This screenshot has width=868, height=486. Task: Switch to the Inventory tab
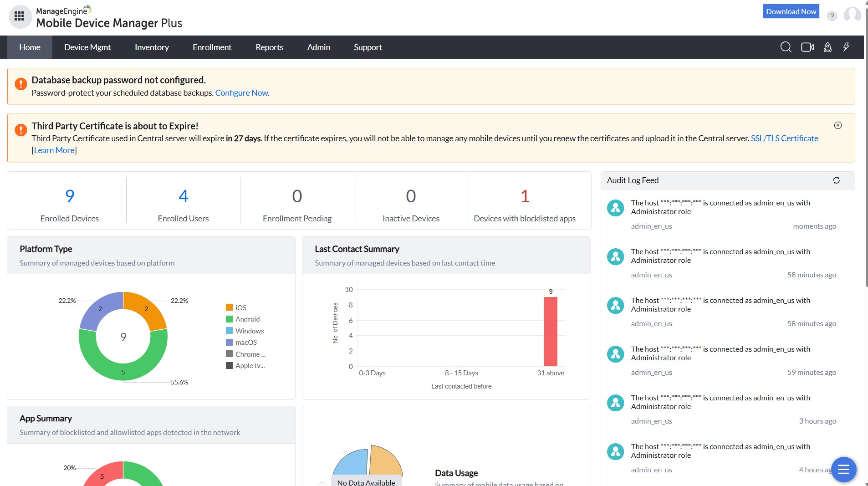152,47
